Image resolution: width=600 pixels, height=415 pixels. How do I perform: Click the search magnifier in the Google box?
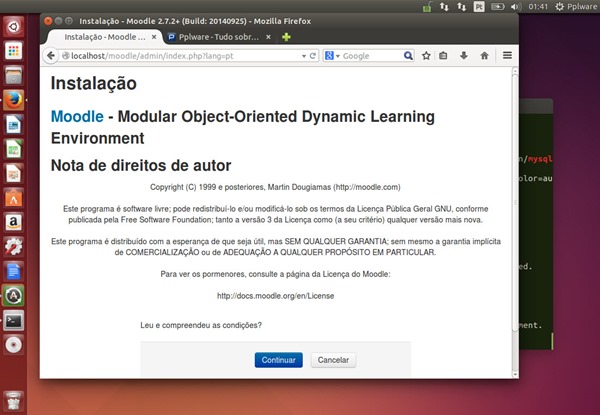(408, 56)
